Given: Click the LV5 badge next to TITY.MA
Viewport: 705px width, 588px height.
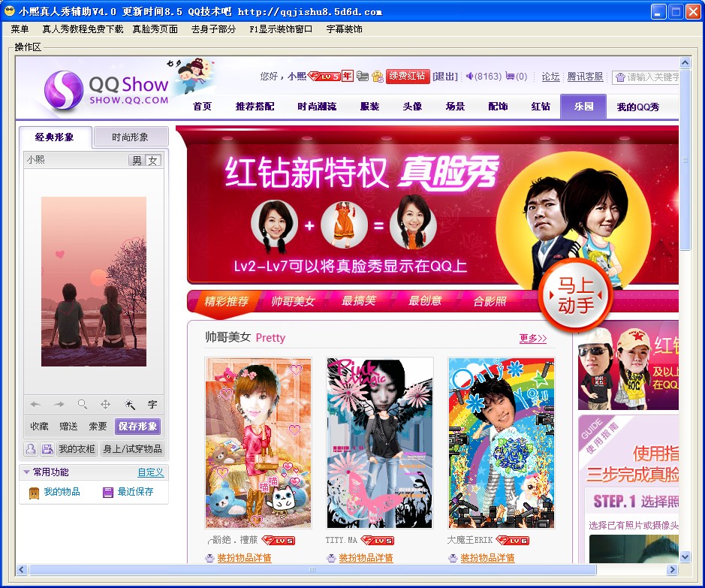Looking at the screenshot, I should (378, 540).
